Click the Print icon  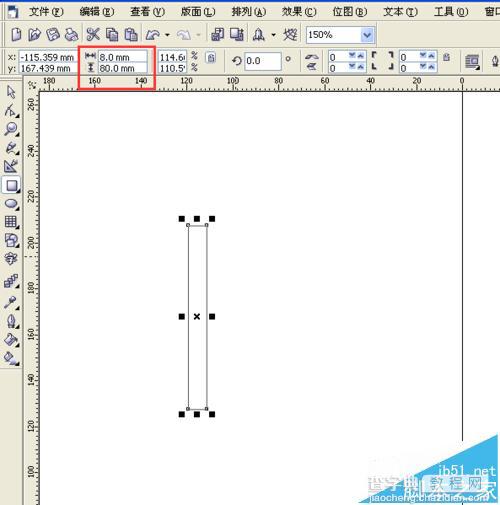coord(71,34)
